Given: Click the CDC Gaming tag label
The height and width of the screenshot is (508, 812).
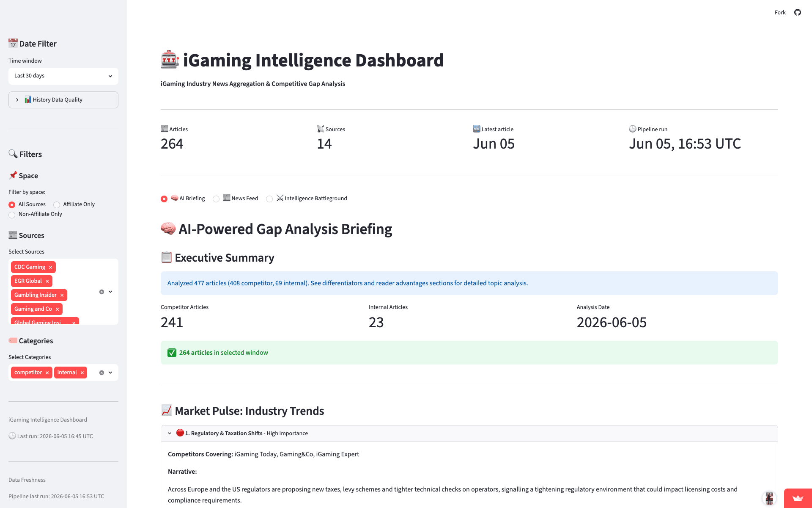Looking at the screenshot, I should (30, 267).
